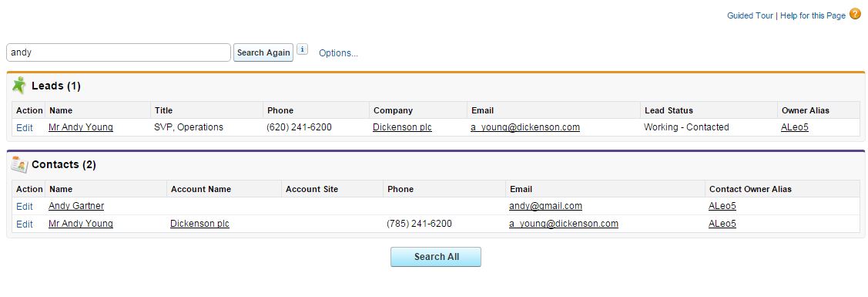Click the orange help question mark icon
868x297 pixels.
855,15
